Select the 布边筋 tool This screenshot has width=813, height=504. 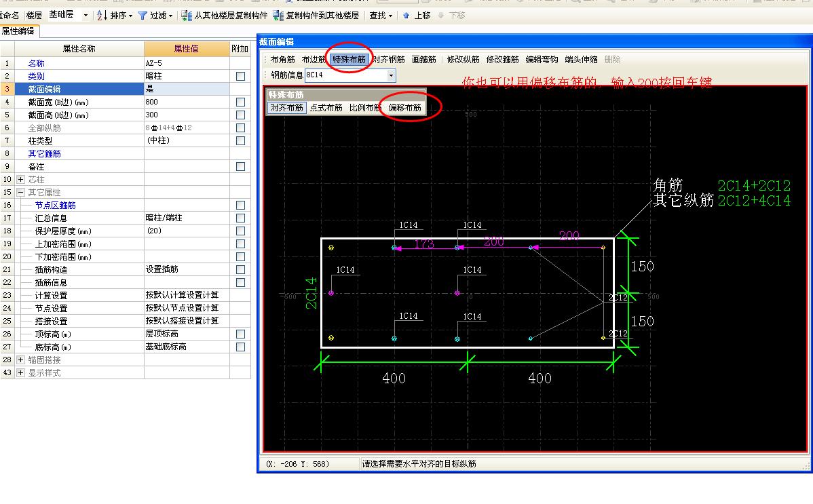(x=314, y=60)
